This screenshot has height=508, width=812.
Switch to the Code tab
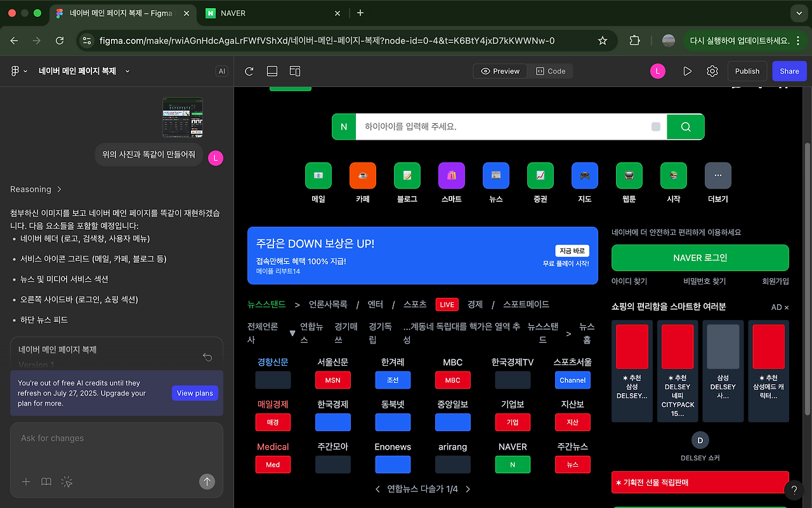click(x=551, y=71)
